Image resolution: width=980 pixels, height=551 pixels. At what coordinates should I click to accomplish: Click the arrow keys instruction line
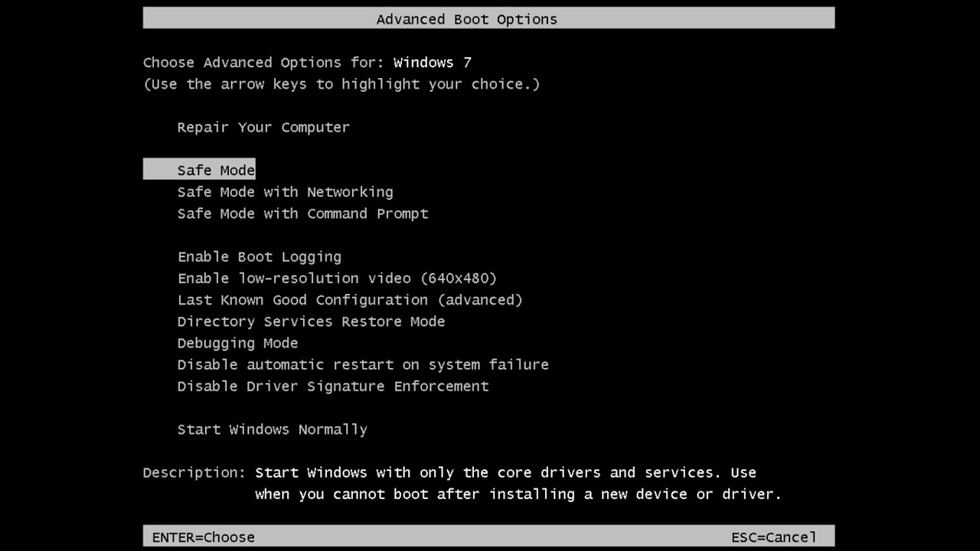341,84
